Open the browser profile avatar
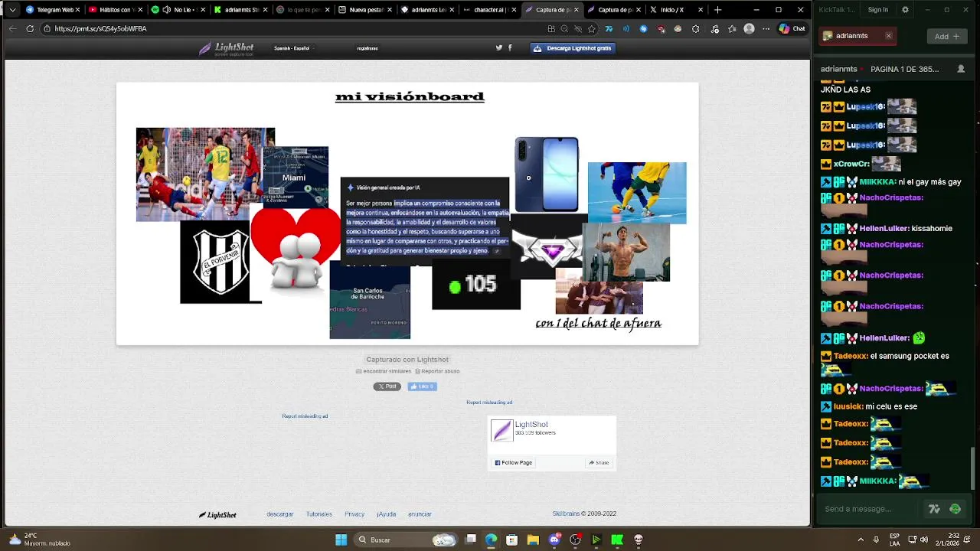Screen dimensions: 980x551 (x=749, y=28)
